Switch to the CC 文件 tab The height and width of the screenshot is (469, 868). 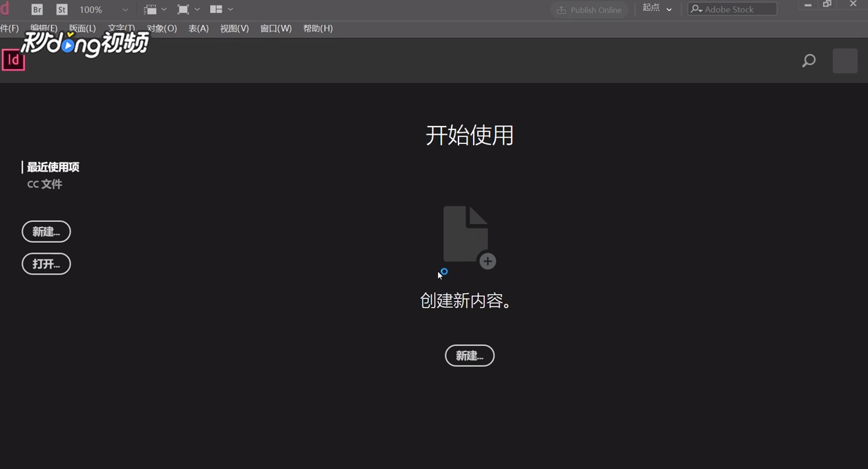pyautogui.click(x=44, y=184)
